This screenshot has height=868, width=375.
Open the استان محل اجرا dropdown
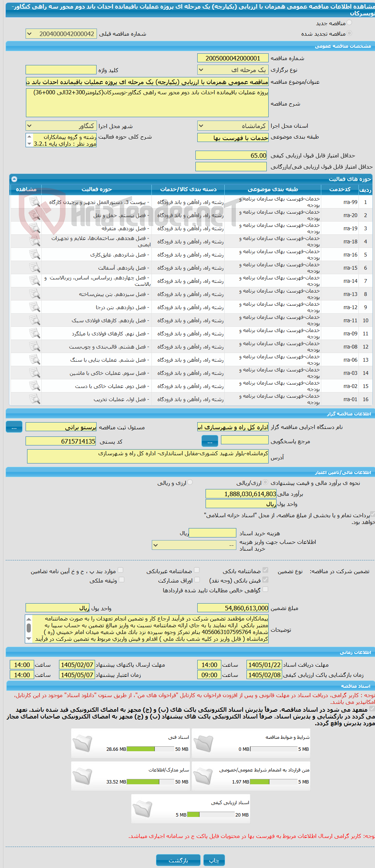pos(233,126)
